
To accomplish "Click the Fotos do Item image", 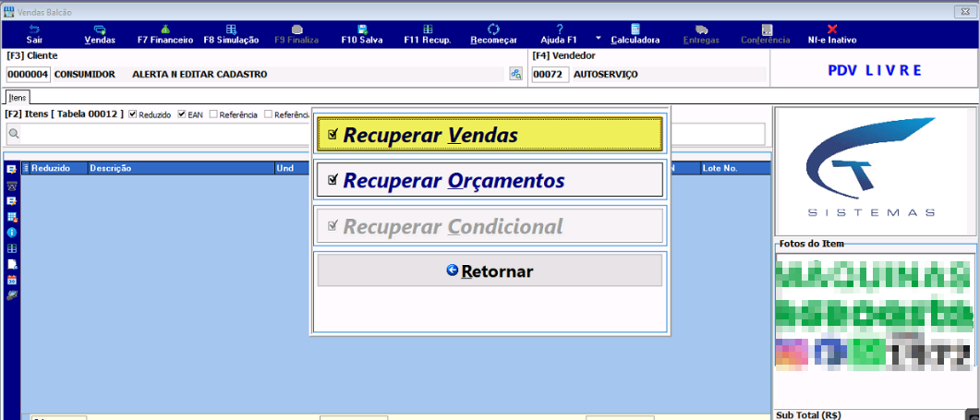I will click(x=875, y=313).
